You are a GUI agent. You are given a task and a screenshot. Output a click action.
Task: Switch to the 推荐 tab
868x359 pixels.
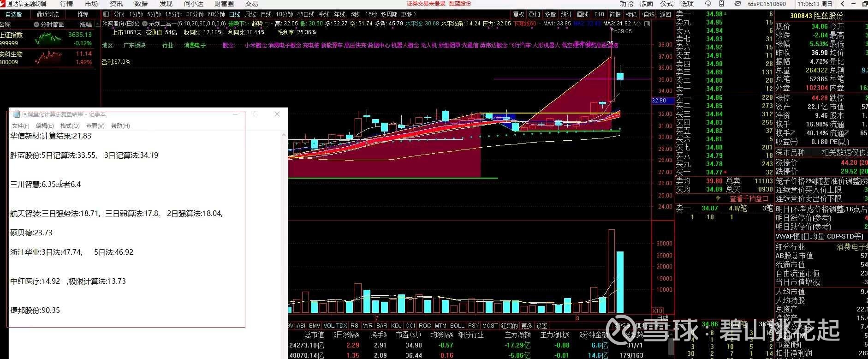tap(83, 14)
